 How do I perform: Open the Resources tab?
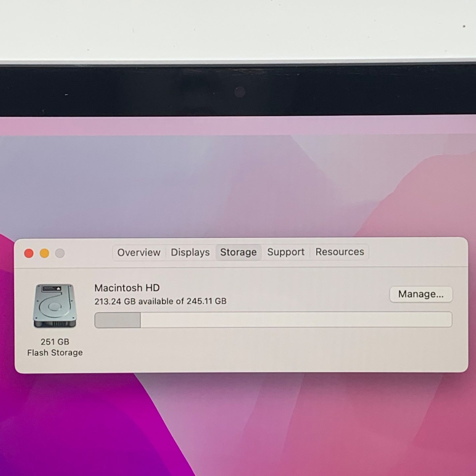pyautogui.click(x=340, y=252)
